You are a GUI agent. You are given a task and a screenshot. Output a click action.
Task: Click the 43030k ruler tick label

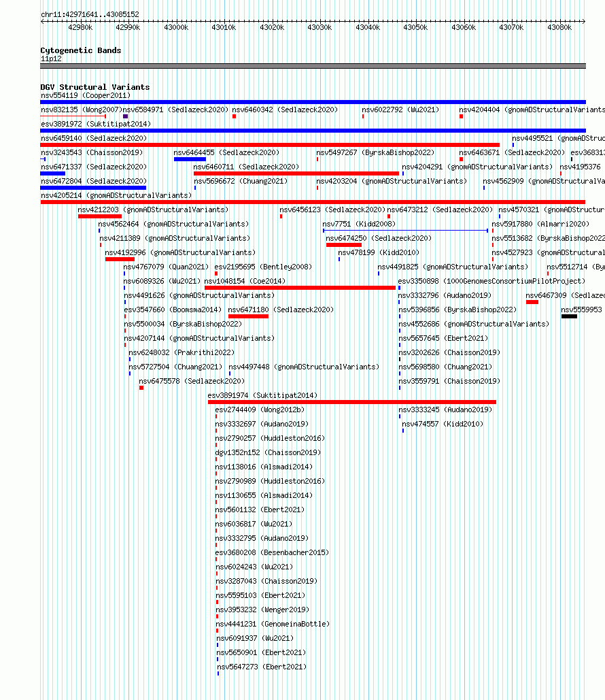(320, 28)
